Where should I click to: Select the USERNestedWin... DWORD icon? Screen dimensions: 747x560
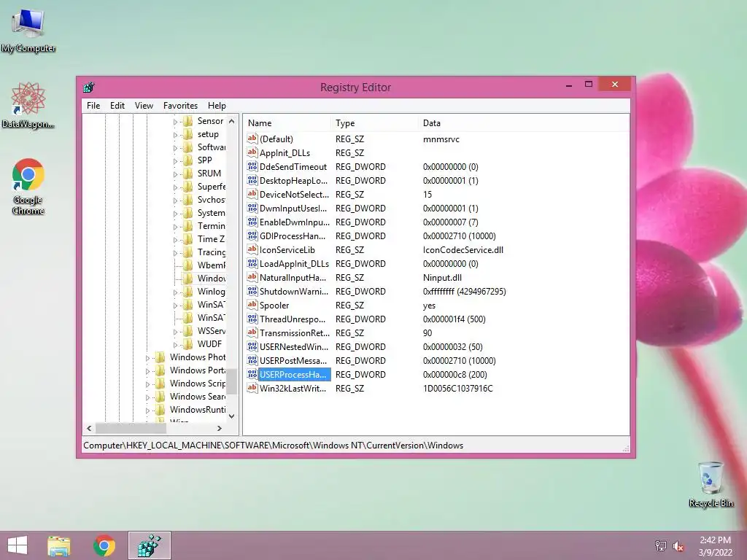point(252,346)
